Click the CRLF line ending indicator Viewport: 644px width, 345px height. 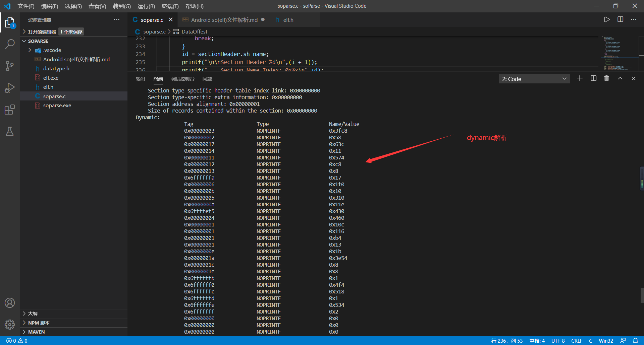(577, 341)
